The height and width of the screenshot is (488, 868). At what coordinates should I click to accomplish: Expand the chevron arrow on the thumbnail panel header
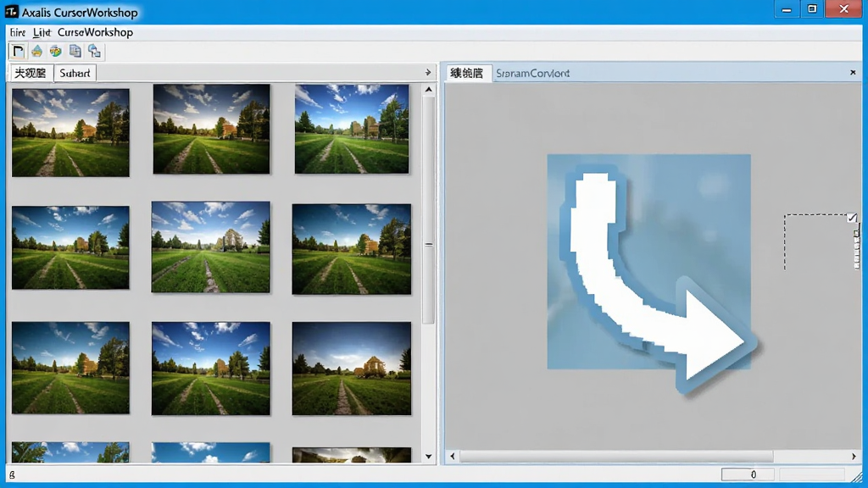(428, 73)
